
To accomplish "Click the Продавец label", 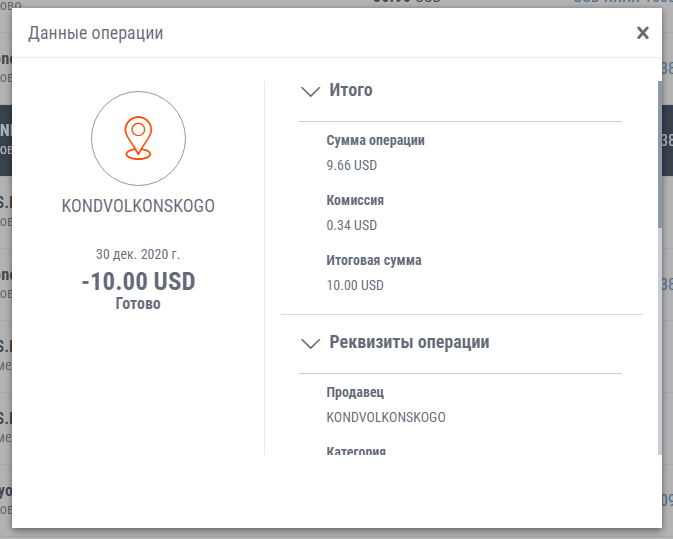I will (x=355, y=393).
